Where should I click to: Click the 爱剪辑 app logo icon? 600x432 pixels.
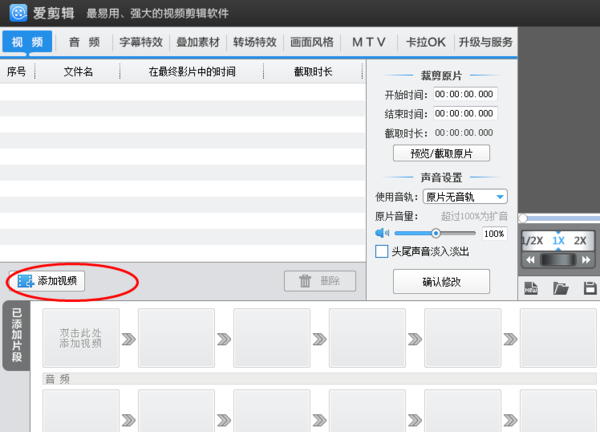[18, 13]
